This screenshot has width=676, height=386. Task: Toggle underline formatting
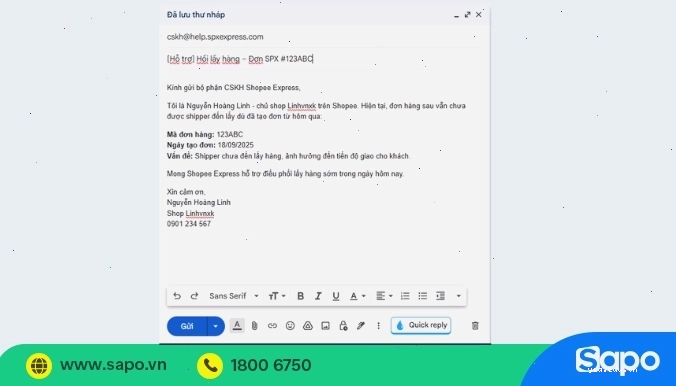[336, 296]
